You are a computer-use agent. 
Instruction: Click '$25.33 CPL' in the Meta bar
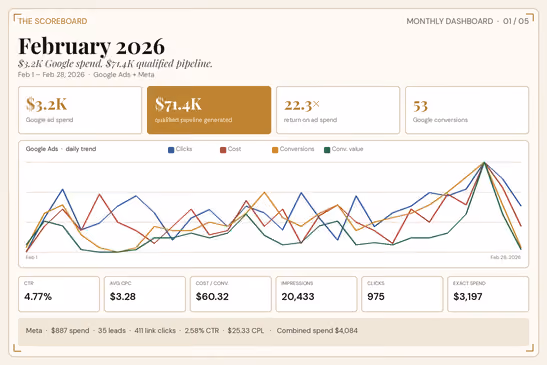(x=246, y=330)
